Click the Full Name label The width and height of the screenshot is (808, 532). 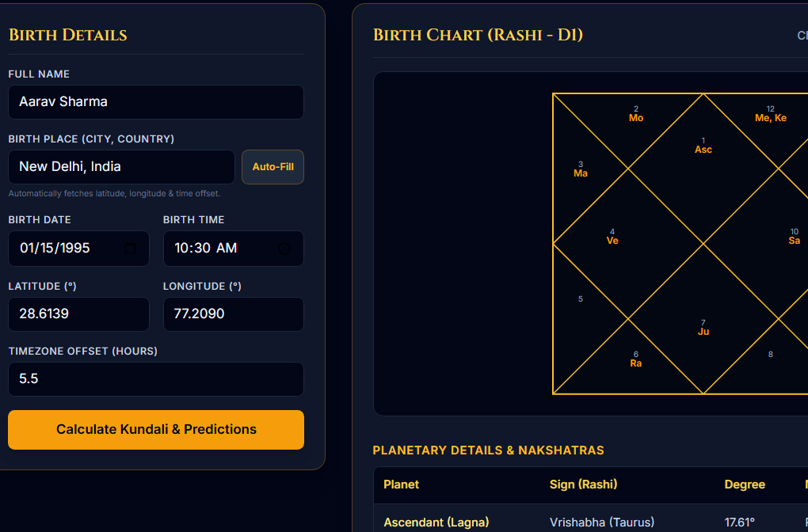pos(39,74)
